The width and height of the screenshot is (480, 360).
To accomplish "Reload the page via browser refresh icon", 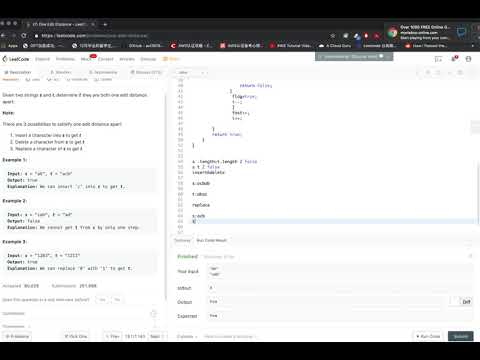I will (24, 35).
